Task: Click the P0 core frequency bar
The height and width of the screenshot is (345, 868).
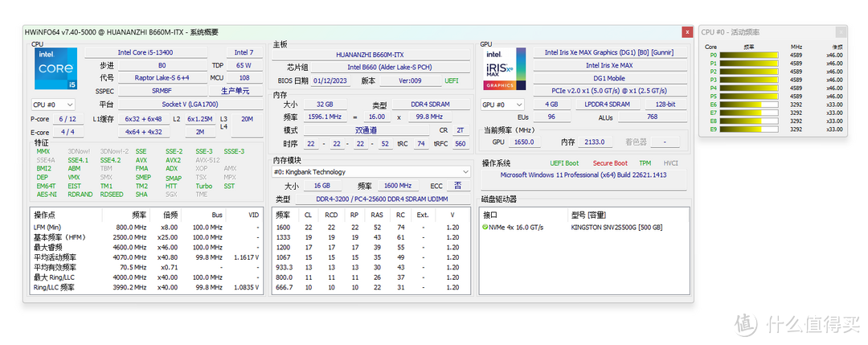Action: 749,55
